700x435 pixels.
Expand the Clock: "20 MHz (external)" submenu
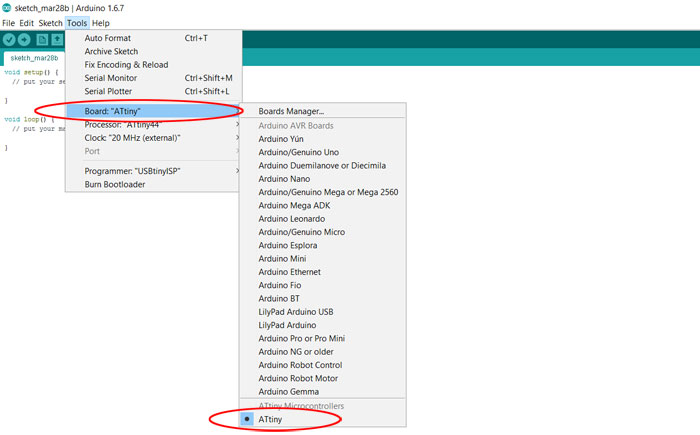pyautogui.click(x=154, y=138)
